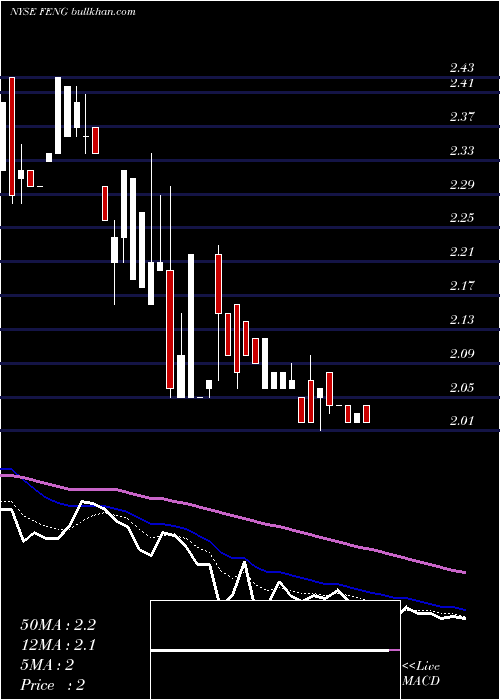Viewport: 500px width, 700px height.
Task: Click the 2.43 price axis label
Action: pos(462,68)
